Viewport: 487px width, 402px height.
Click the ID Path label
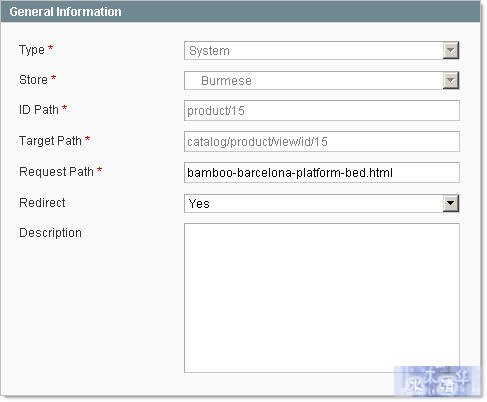pos(39,110)
